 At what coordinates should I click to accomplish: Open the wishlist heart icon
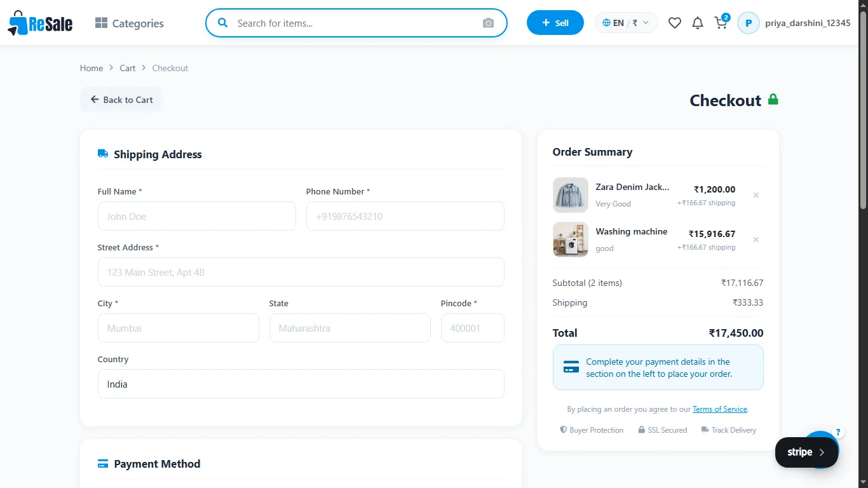tap(675, 23)
